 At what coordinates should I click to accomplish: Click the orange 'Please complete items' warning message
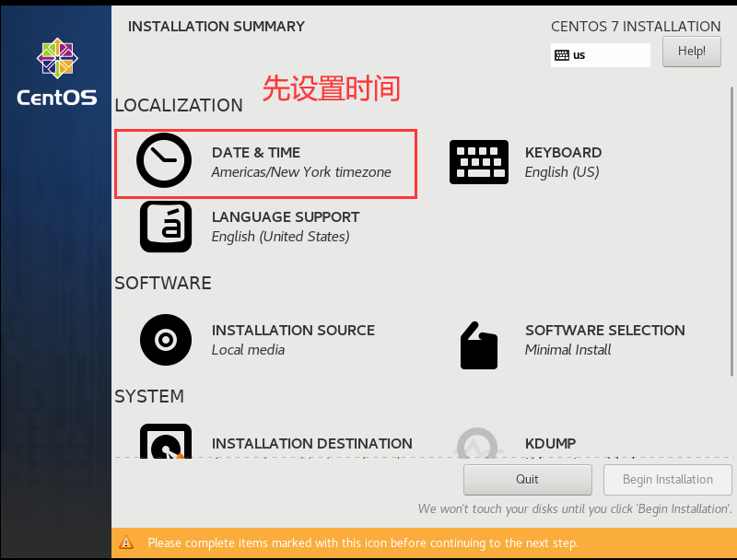click(x=363, y=542)
